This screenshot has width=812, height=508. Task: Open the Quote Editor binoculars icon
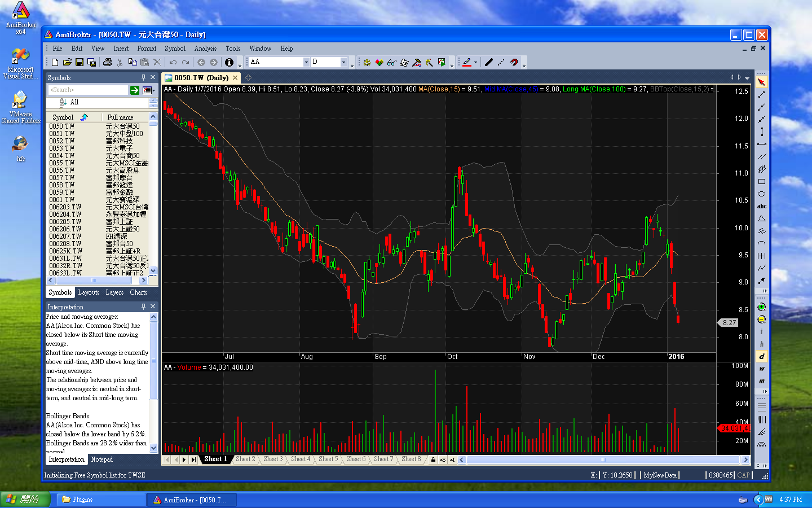391,62
